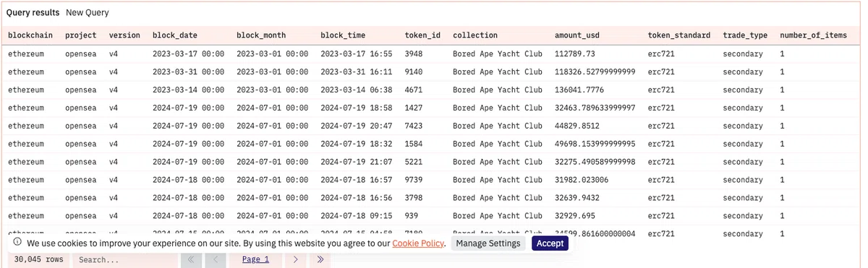868x268 pixels.
Task: Jump to last page double-chevron icon
Action: 320,259
